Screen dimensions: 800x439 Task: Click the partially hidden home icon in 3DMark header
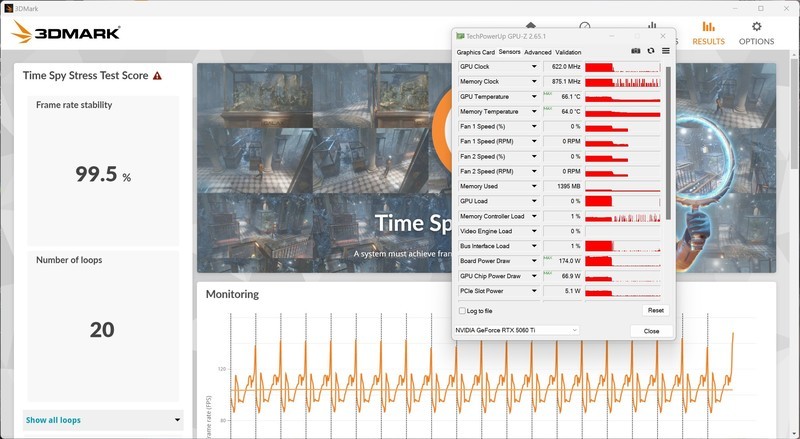(531, 25)
